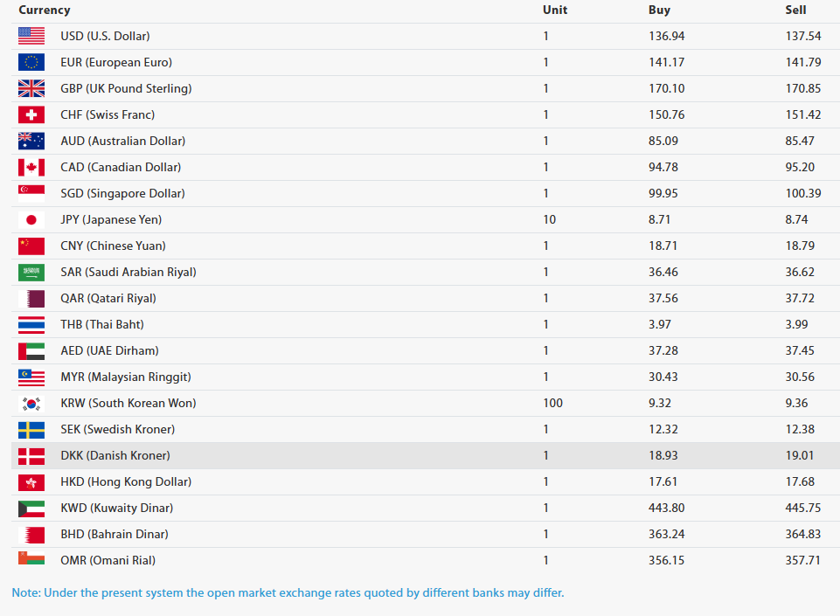
Task: Click the Japanese flag icon
Action: [31, 219]
